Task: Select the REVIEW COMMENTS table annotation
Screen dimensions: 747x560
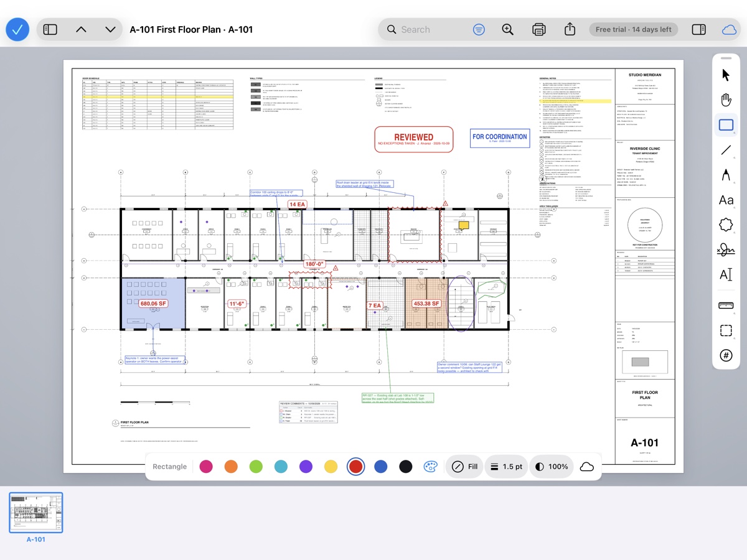Action: pyautogui.click(x=308, y=413)
